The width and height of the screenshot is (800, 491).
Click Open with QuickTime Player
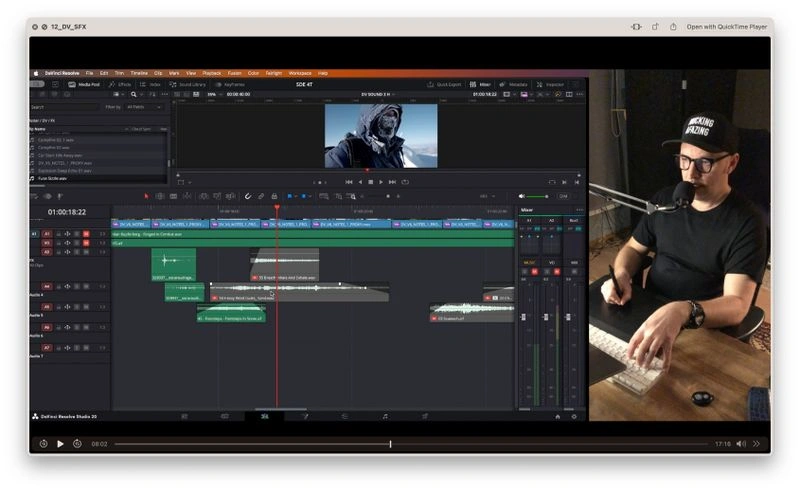[x=727, y=27]
